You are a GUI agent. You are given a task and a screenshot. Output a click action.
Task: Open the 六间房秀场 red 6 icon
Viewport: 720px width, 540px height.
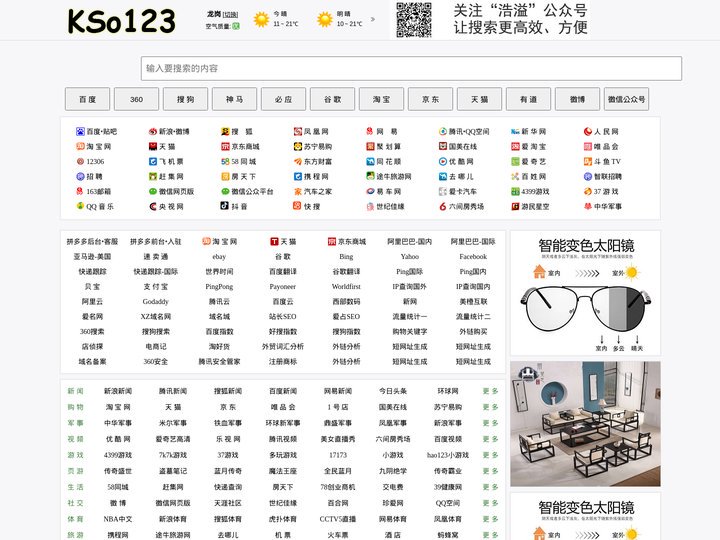443,207
